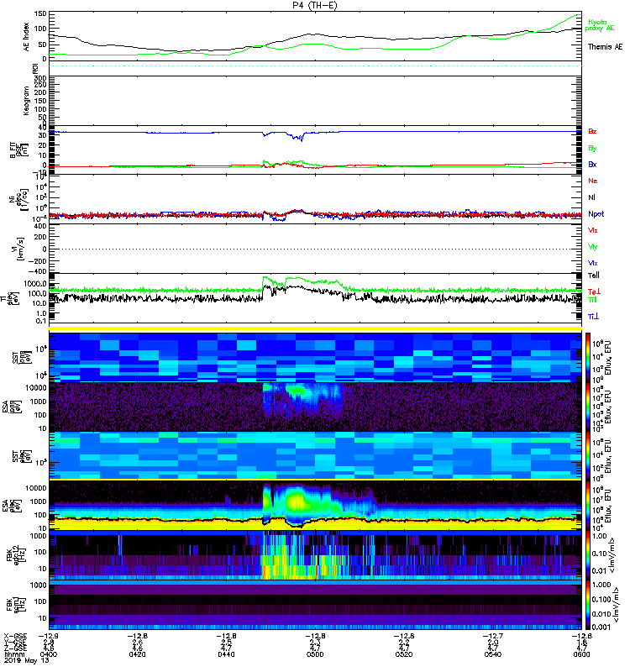Click the 150 tick on AE Index axis

(x=40, y=13)
